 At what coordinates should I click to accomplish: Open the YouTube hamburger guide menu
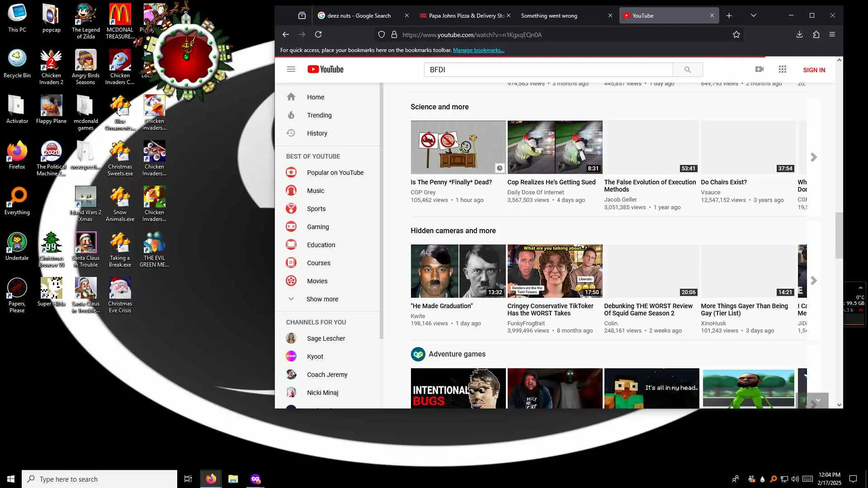(x=291, y=69)
